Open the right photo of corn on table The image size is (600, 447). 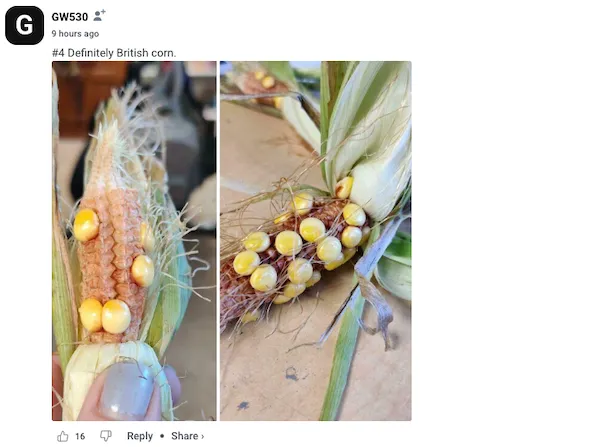tap(315, 240)
